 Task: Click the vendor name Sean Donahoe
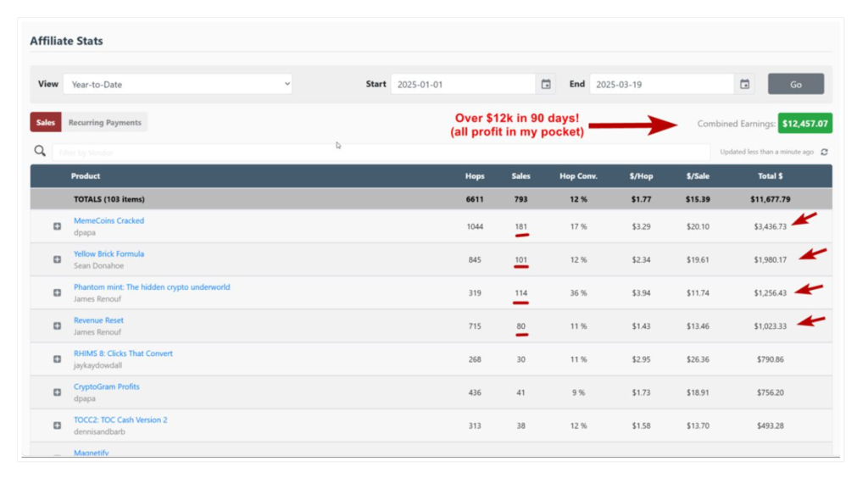(x=98, y=265)
